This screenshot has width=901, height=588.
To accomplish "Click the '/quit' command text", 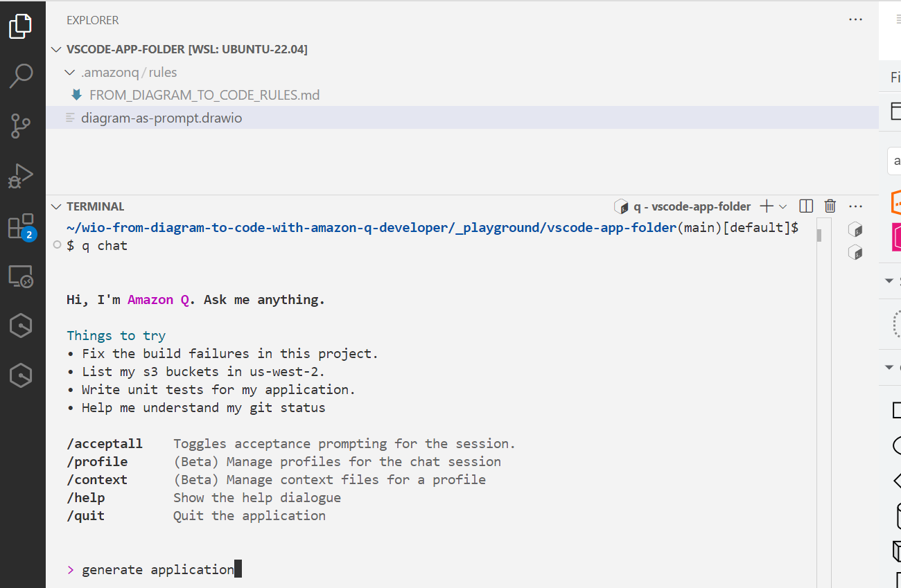I will [x=86, y=515].
